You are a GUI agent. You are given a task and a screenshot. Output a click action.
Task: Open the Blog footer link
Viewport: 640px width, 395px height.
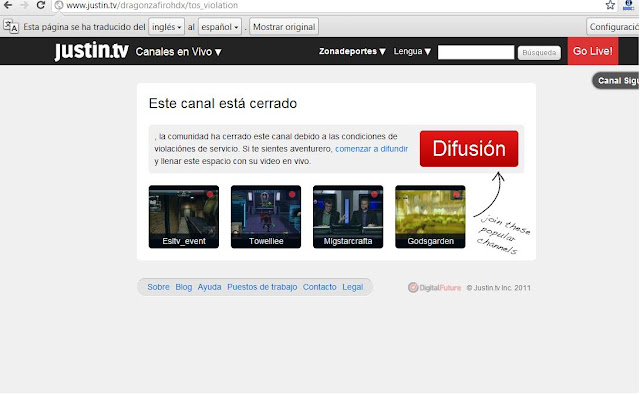pyautogui.click(x=184, y=287)
